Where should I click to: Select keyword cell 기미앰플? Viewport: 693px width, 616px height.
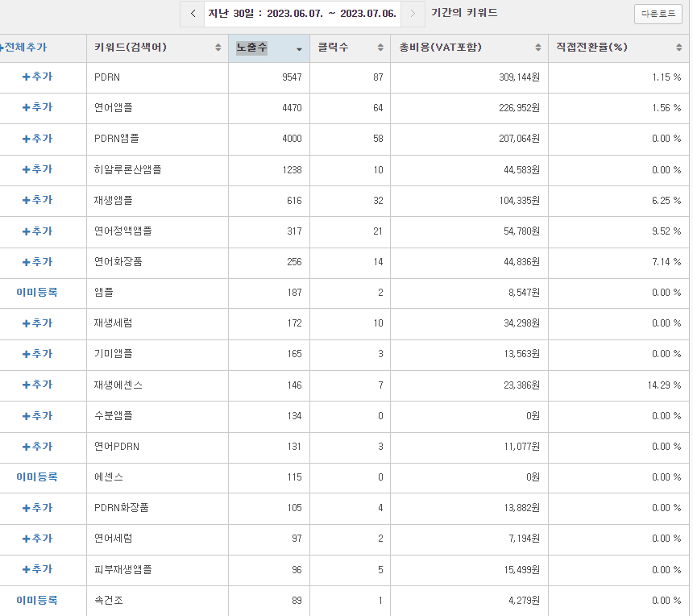[157, 354]
